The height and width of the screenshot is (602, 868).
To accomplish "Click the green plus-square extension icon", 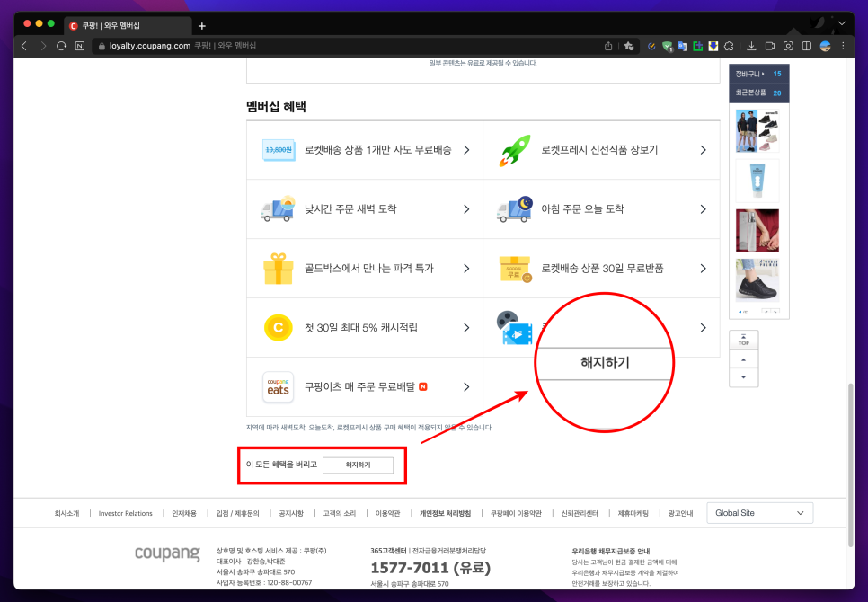I will pyautogui.click(x=698, y=47).
